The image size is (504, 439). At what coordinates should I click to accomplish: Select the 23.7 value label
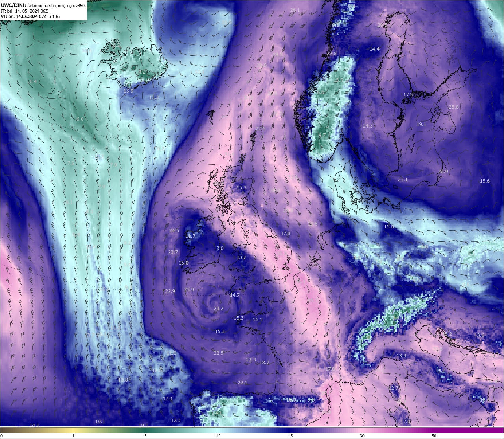click(173, 252)
